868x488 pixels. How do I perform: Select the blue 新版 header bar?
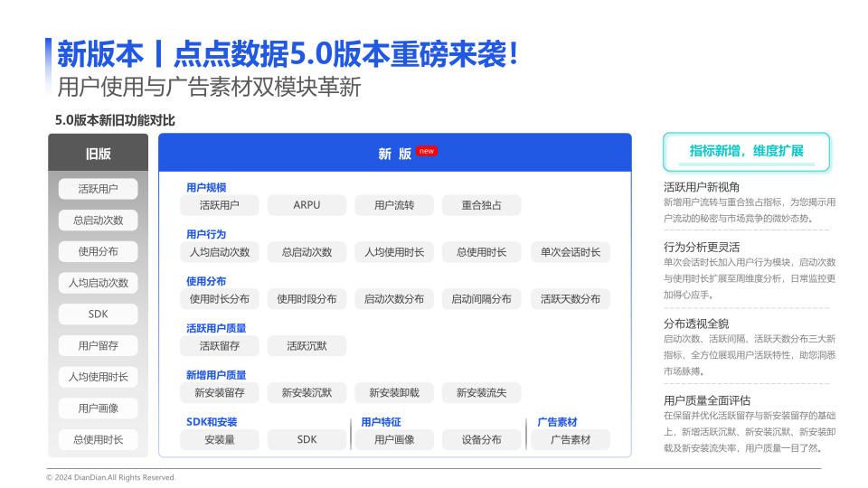tap(395, 153)
